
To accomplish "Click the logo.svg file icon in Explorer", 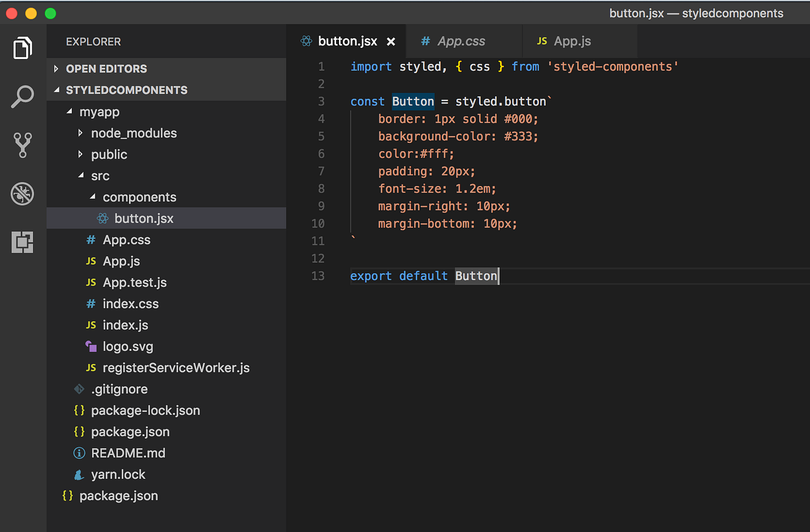I will 90,346.
